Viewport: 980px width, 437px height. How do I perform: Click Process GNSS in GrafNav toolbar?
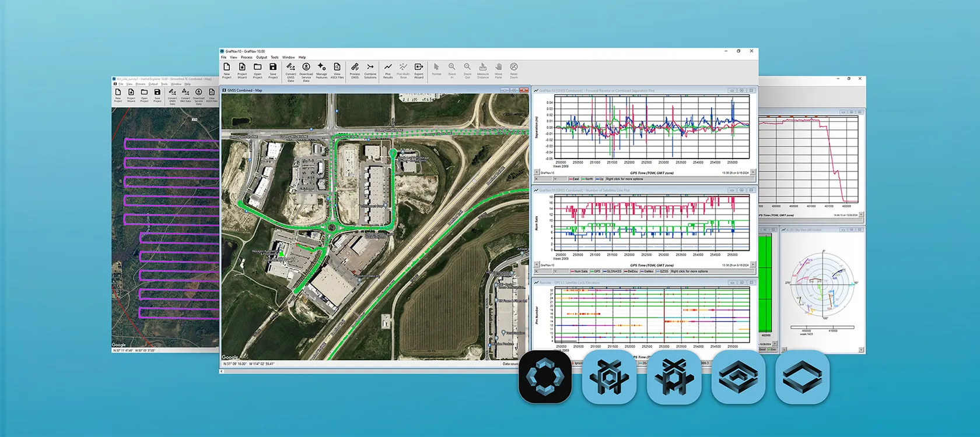pos(355,70)
